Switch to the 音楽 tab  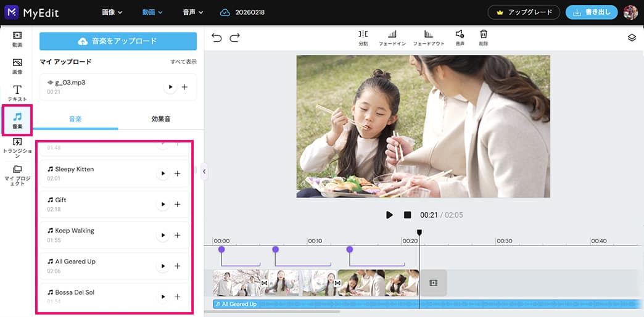click(75, 119)
